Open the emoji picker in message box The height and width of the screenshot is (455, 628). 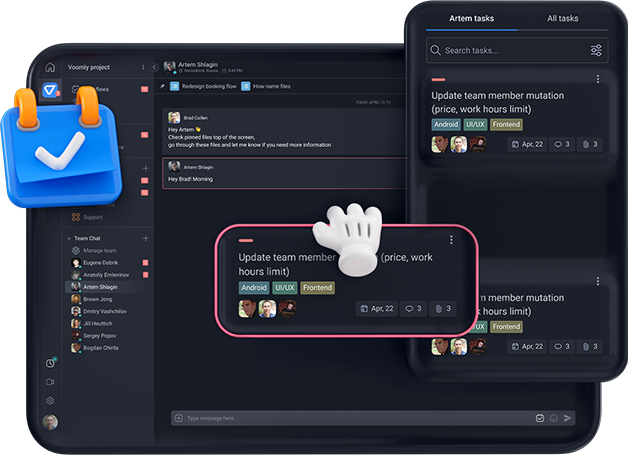pos(554,418)
